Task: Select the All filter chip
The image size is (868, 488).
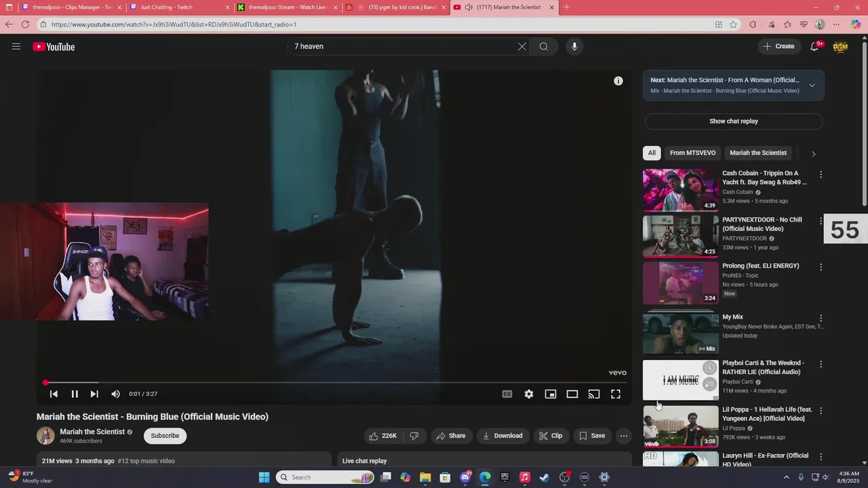Action: [x=652, y=153]
